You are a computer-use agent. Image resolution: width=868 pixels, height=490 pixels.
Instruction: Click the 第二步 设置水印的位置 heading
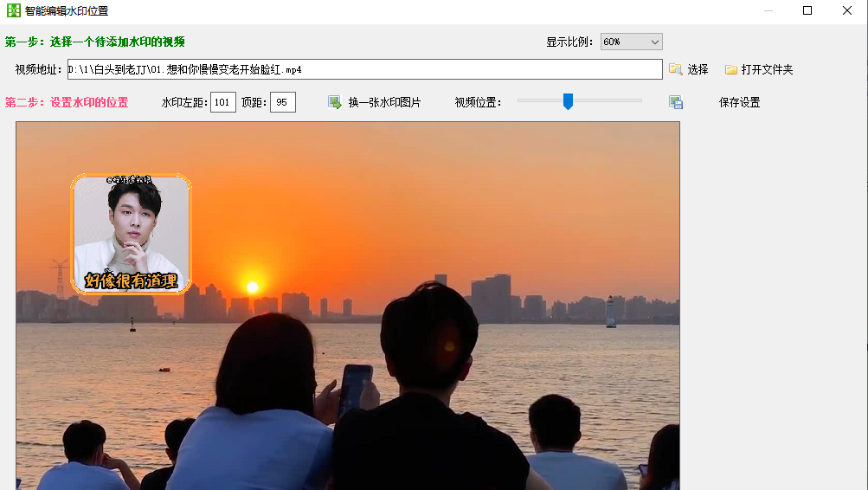point(67,102)
